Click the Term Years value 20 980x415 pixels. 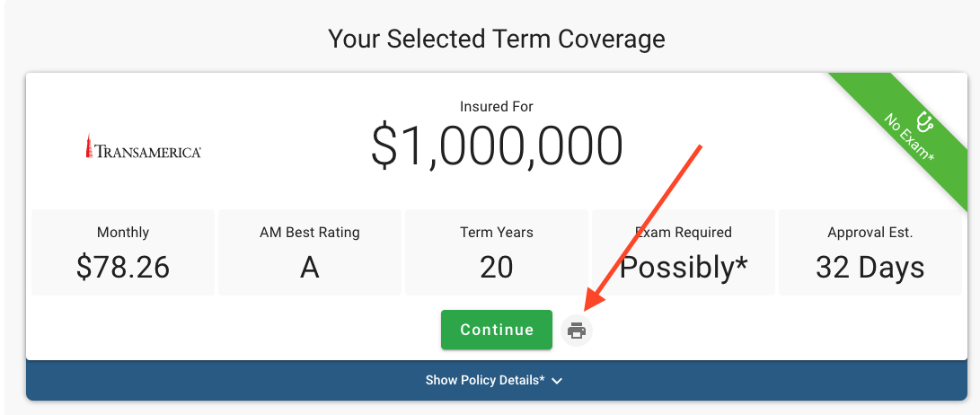[496, 267]
